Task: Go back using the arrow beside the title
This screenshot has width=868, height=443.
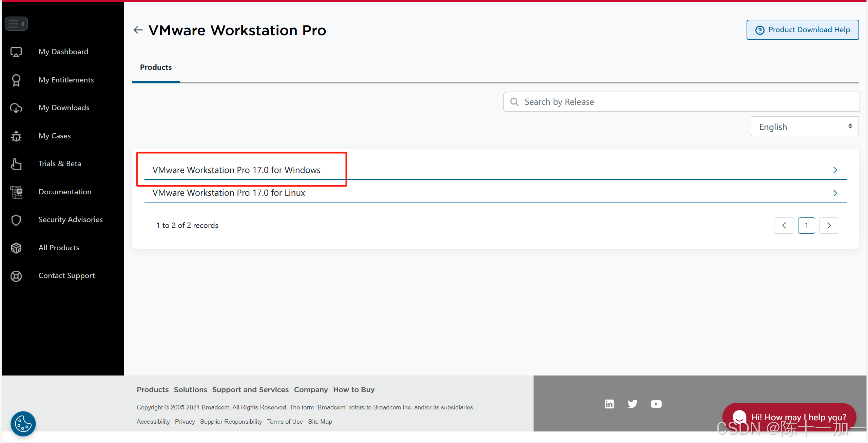Action: point(138,30)
